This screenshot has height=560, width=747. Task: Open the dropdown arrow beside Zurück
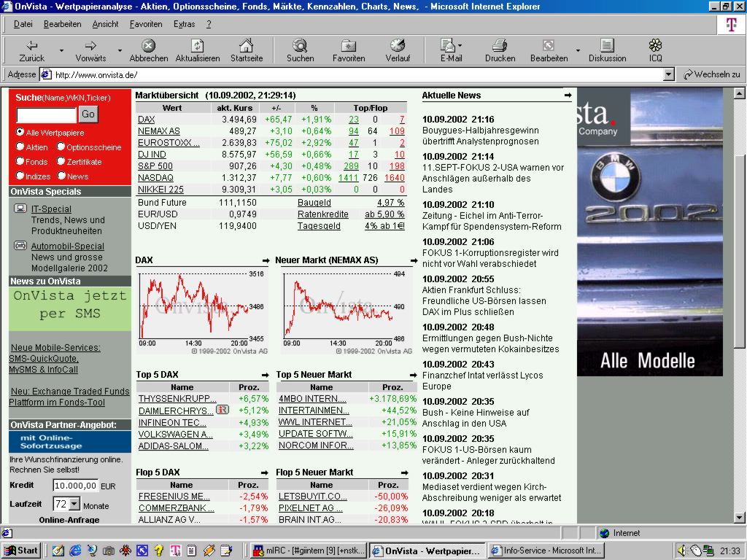click(61, 51)
